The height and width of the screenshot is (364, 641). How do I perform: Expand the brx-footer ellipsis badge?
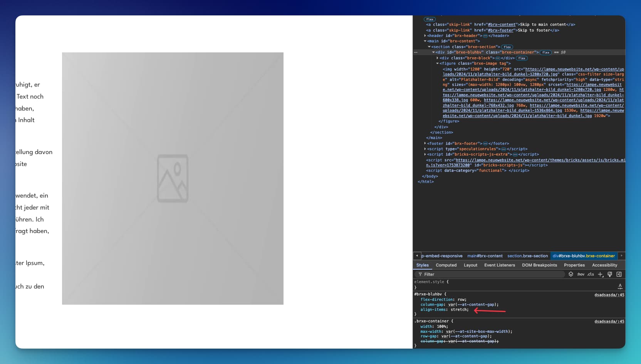pyautogui.click(x=485, y=144)
